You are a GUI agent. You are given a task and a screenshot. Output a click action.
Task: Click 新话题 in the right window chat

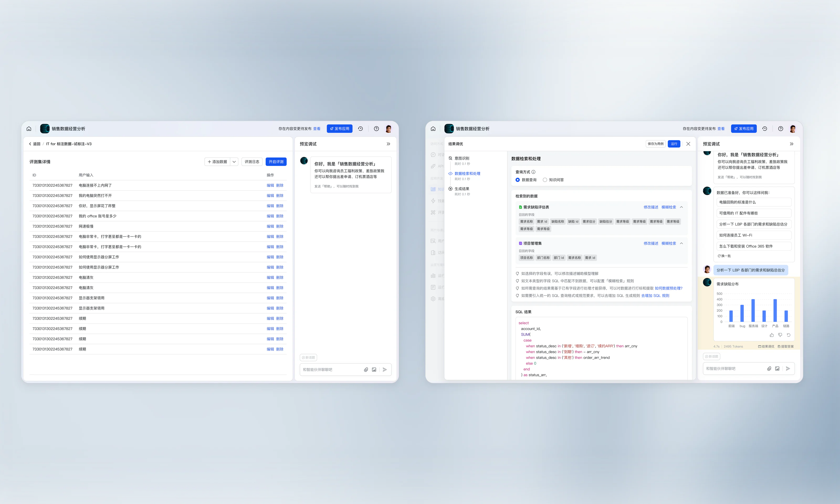(x=712, y=356)
